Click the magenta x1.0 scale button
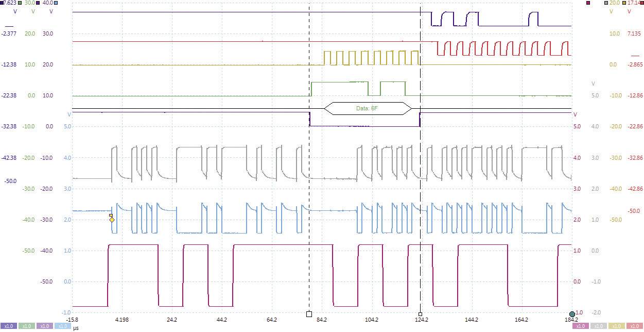The height and width of the screenshot is (332, 644). (x=580, y=326)
